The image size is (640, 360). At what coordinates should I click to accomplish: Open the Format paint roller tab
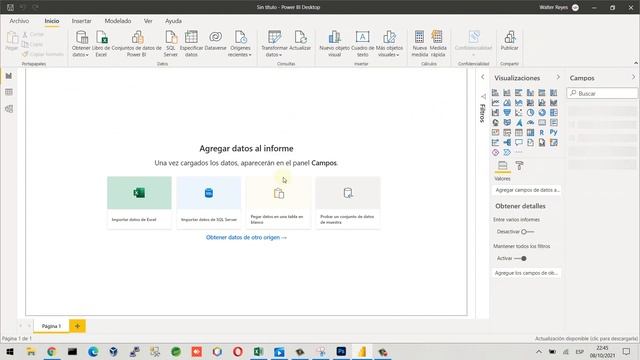pyautogui.click(x=519, y=166)
